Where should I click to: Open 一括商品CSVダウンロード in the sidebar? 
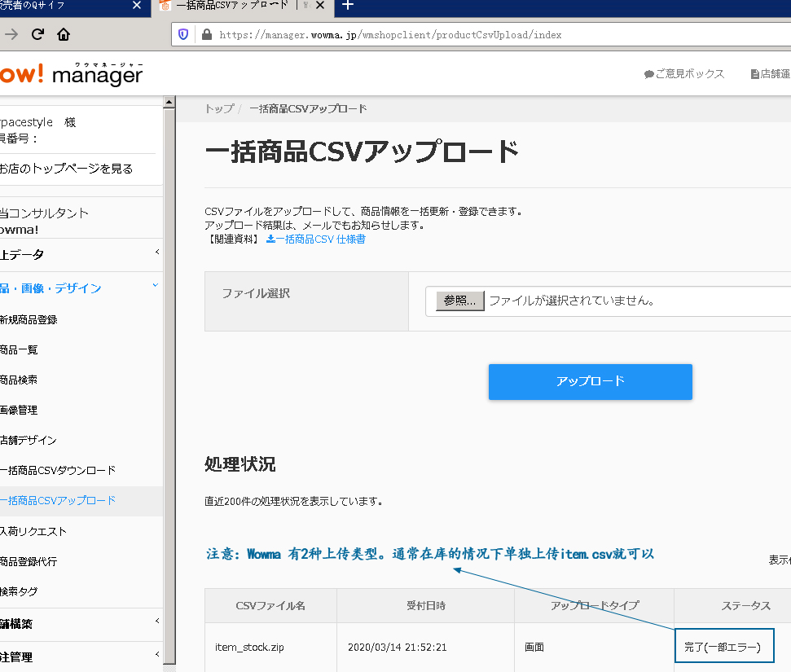[59, 471]
